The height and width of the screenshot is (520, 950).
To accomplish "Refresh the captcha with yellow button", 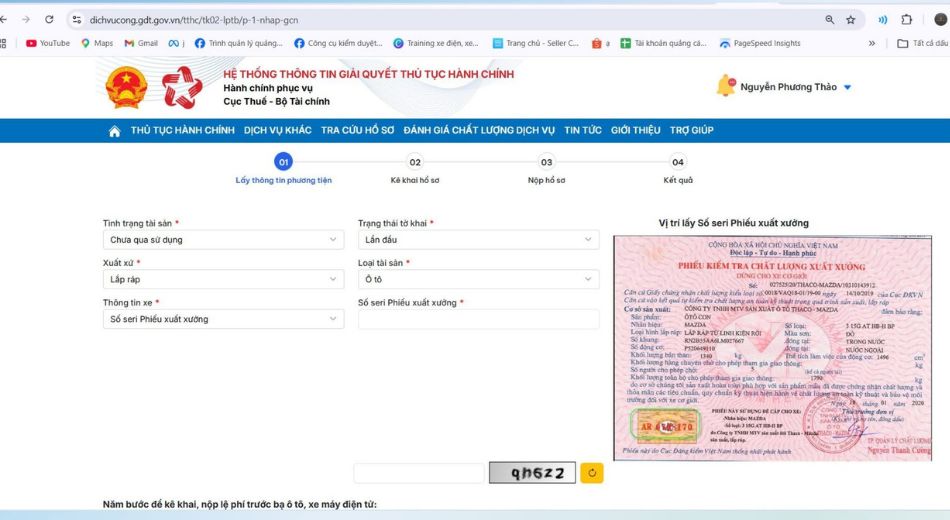I will [592, 473].
